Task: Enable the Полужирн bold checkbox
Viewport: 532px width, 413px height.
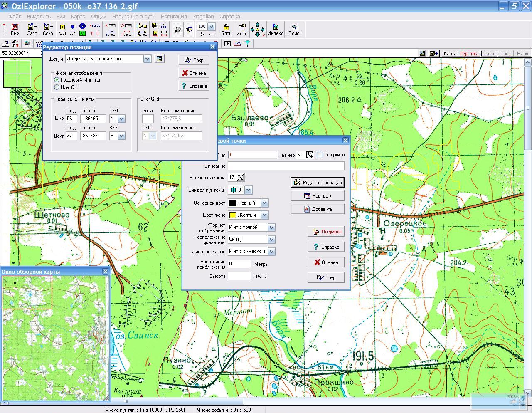Action: click(319, 155)
